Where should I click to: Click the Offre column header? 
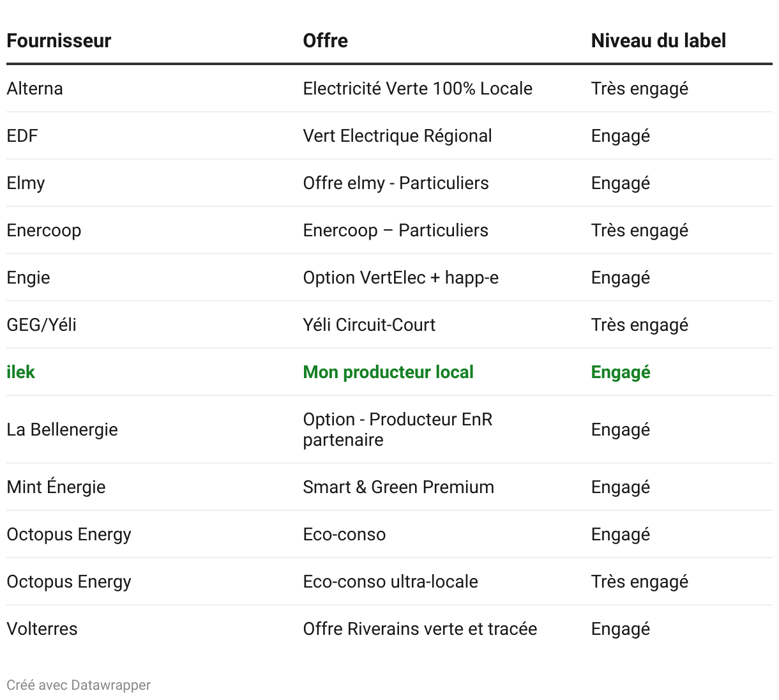pyautogui.click(x=325, y=41)
